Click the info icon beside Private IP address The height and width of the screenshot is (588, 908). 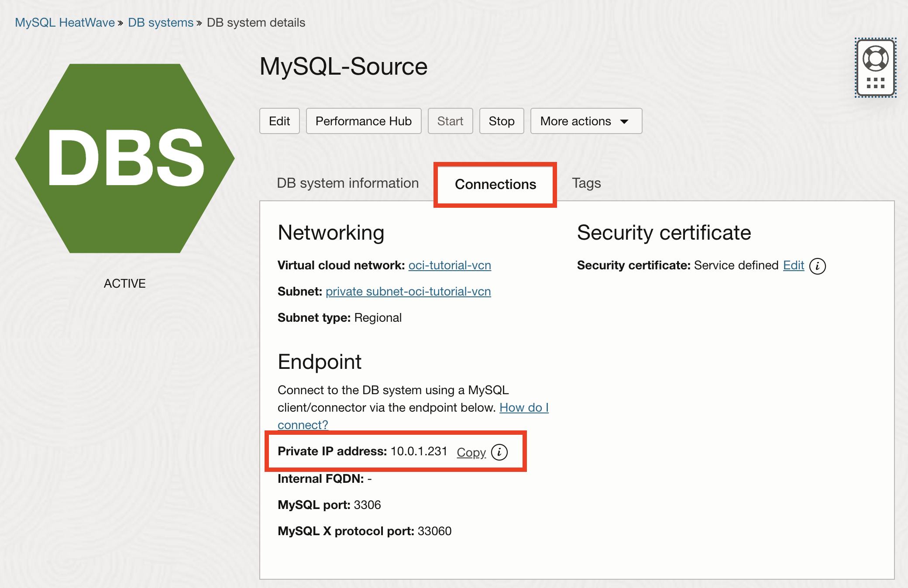[499, 452]
